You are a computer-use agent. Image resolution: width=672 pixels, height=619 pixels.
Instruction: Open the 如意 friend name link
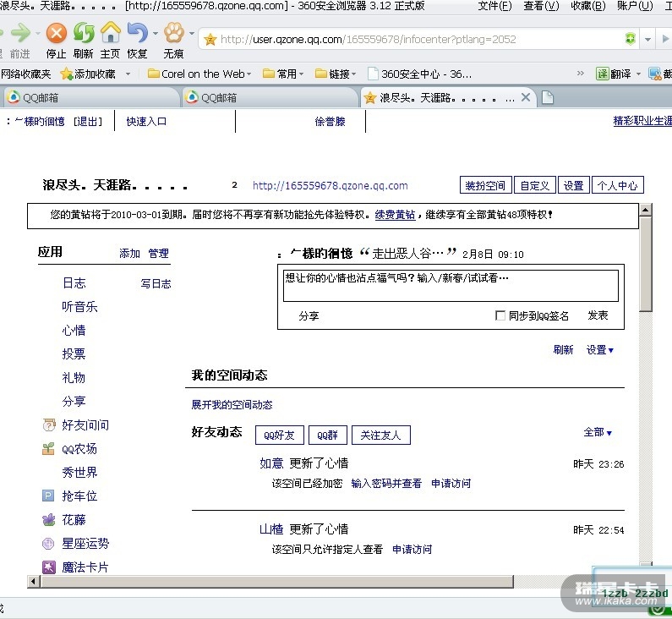click(x=271, y=463)
